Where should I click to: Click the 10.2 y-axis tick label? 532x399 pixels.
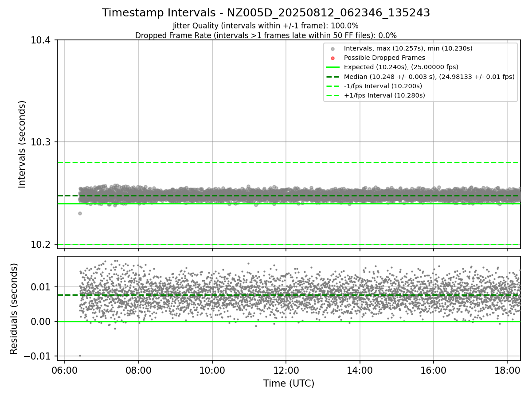[x=42, y=245]
